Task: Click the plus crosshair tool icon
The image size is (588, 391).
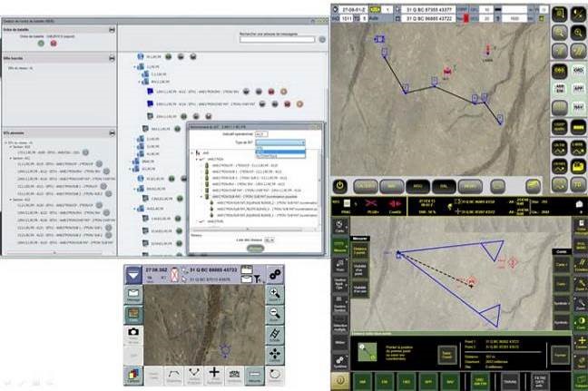Action: (214, 375)
